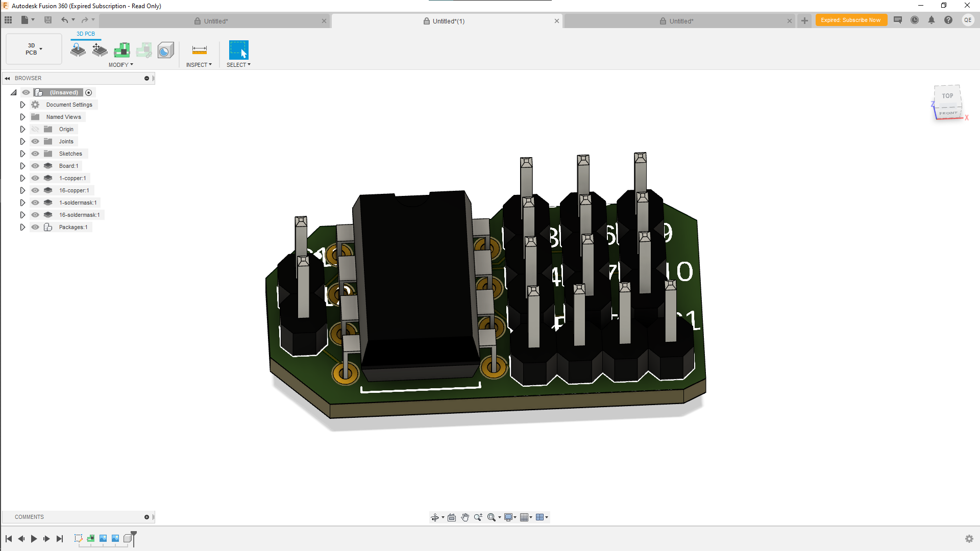Expand the Board:1 node
This screenshot has width=980, height=551.
[x=22, y=166]
